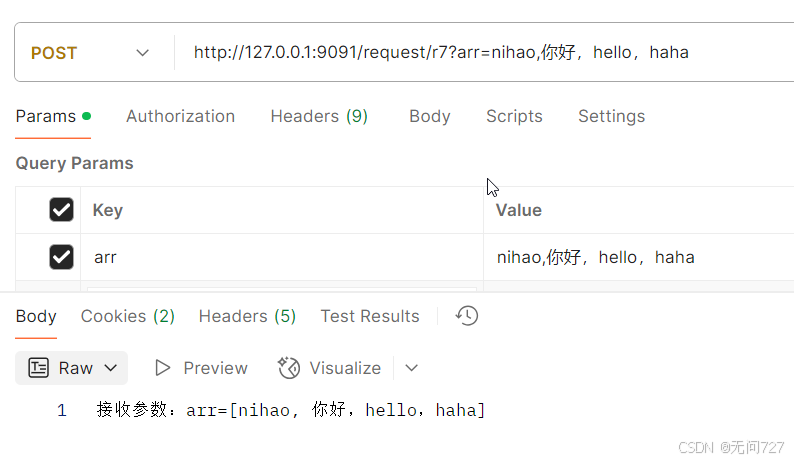Click the request URL field
Screen dimensions: 794x461
click(486, 53)
